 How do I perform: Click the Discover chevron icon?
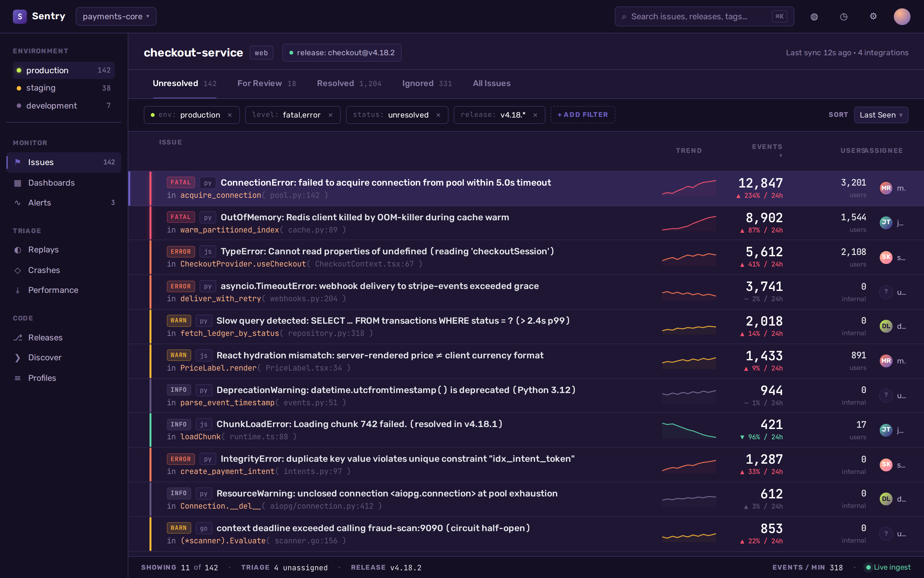tap(18, 357)
